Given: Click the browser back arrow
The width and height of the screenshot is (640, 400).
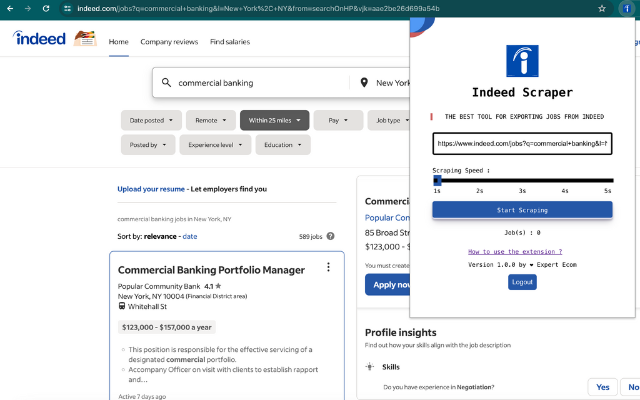Looking at the screenshot, I should coord(10,8).
